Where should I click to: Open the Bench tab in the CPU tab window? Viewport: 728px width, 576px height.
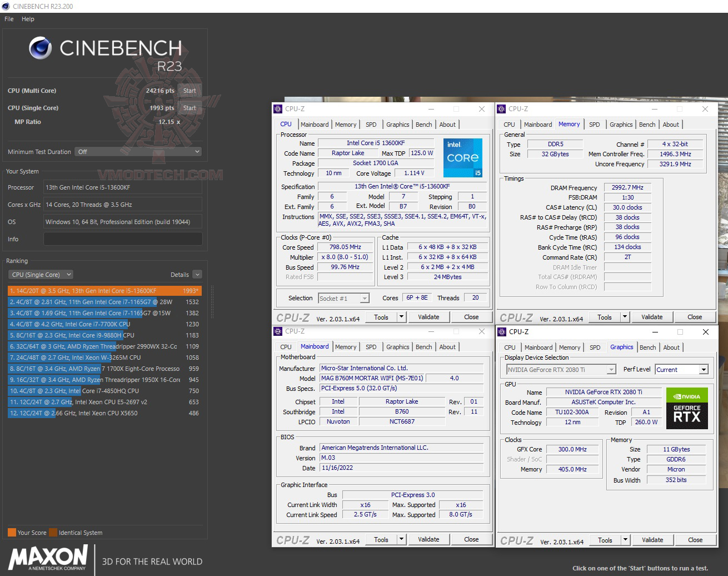click(424, 125)
